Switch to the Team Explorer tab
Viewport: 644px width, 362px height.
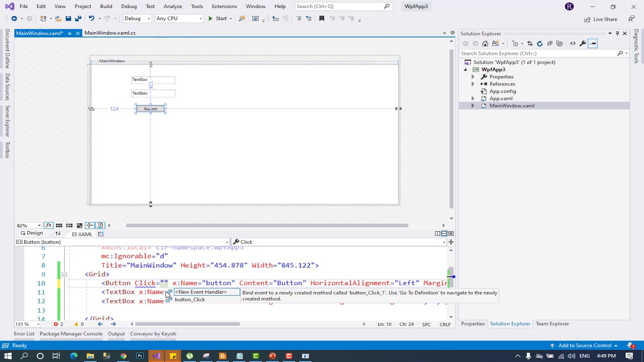(x=552, y=324)
